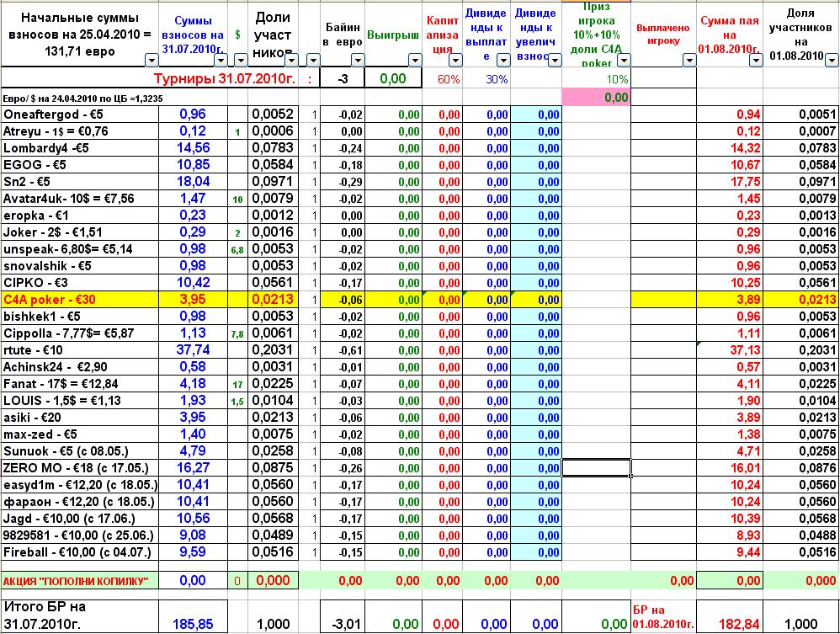840x634 pixels.
Task: Open filter dropdown for Начальные суммы взносов column
Action: (x=151, y=60)
